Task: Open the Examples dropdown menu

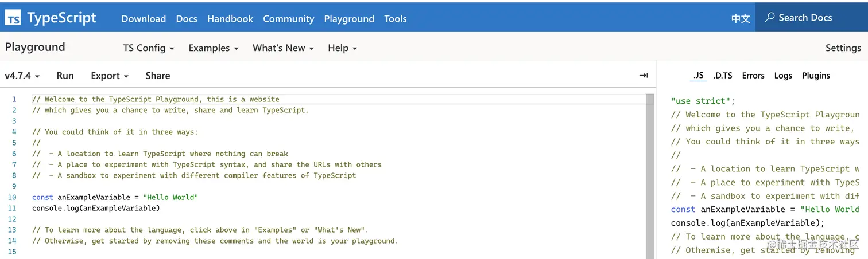Action: click(213, 48)
